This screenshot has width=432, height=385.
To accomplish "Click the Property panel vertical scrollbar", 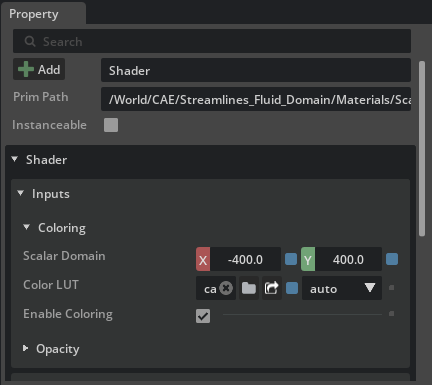I will (422, 148).
